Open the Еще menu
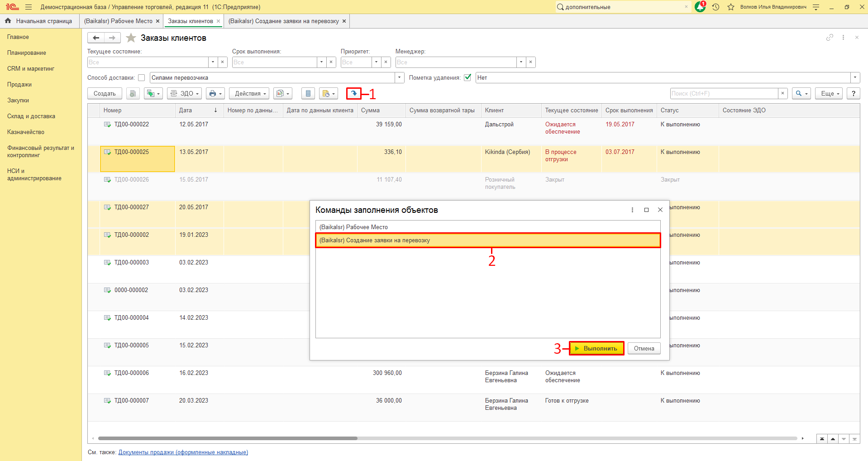 829,93
